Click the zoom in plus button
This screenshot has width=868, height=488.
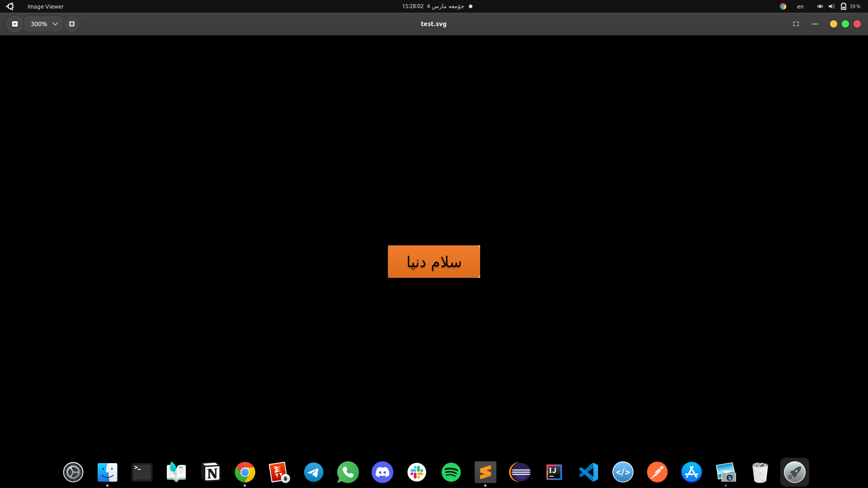pos(72,24)
